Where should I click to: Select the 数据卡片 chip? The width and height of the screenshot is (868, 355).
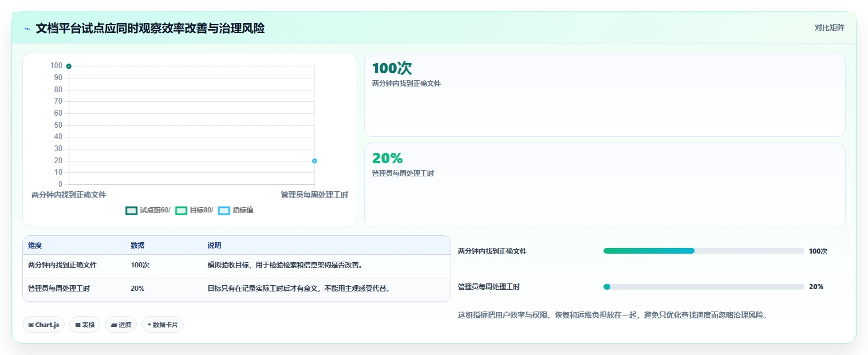click(163, 325)
